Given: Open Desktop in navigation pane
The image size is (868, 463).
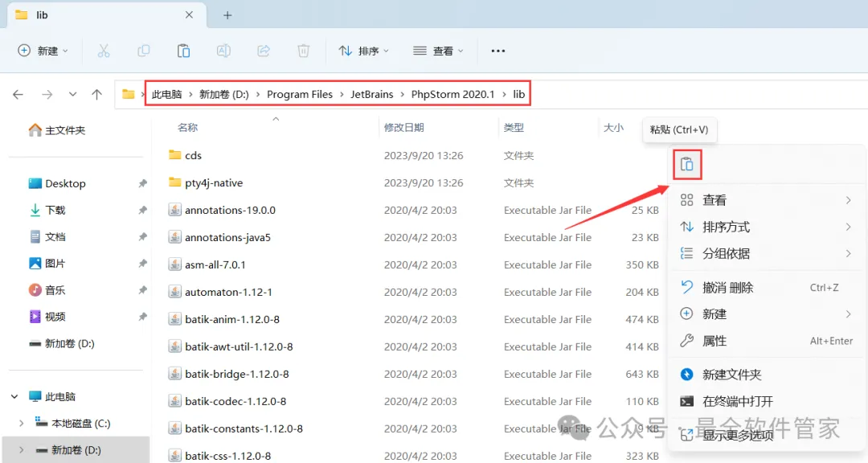Looking at the screenshot, I should [57, 183].
